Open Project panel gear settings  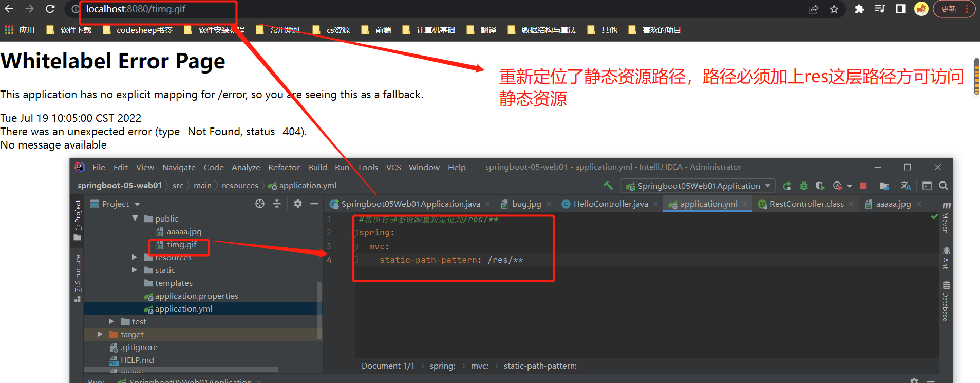298,204
